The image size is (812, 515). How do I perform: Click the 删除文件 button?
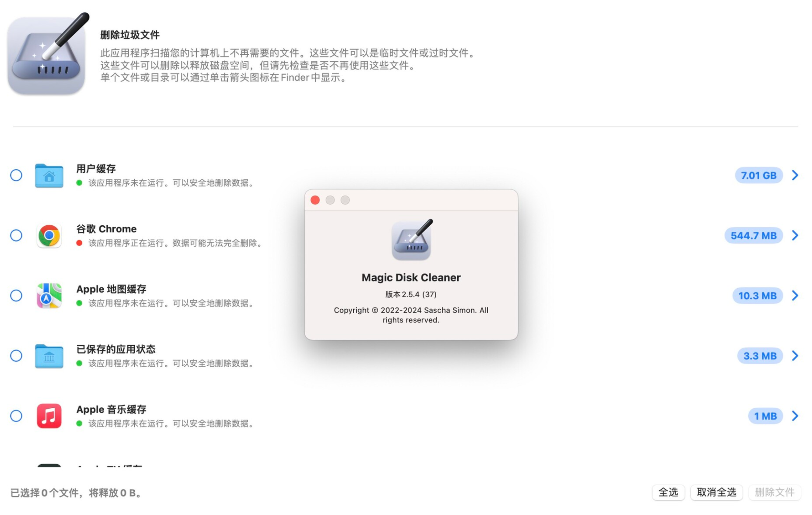coord(775,492)
